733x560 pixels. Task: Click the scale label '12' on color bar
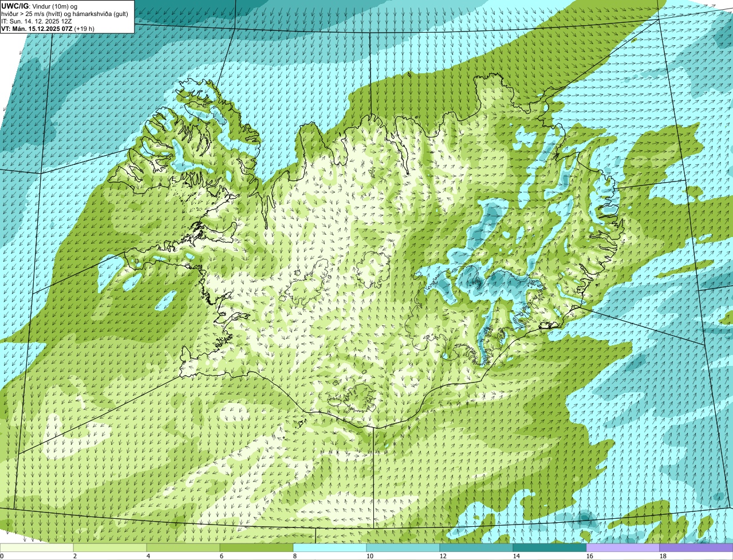click(x=443, y=556)
